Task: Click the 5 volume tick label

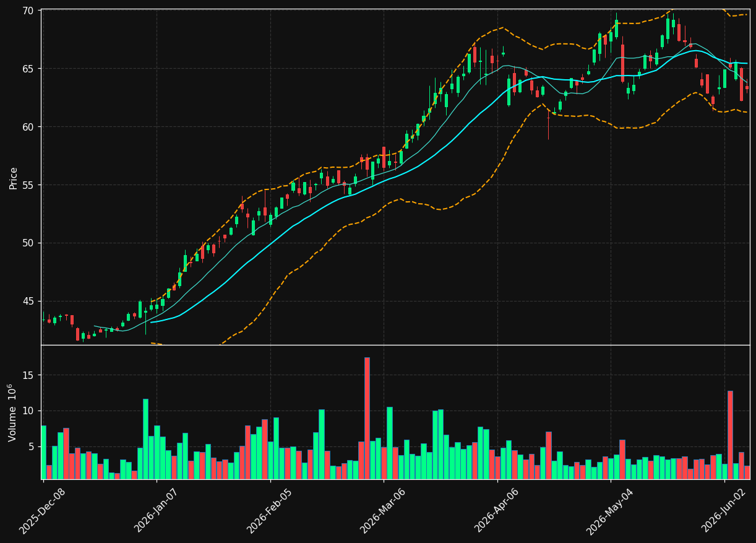Action: (32, 447)
